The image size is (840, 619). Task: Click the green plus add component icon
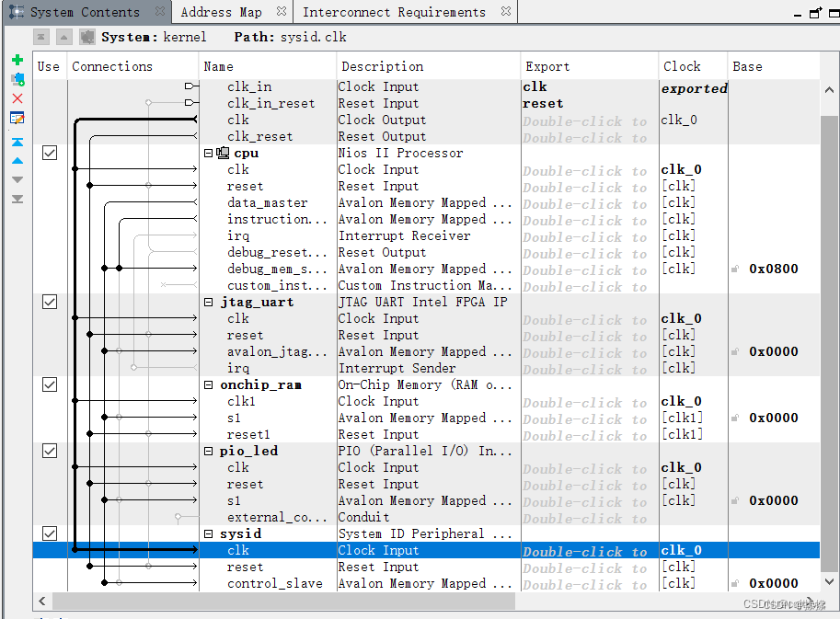click(17, 60)
